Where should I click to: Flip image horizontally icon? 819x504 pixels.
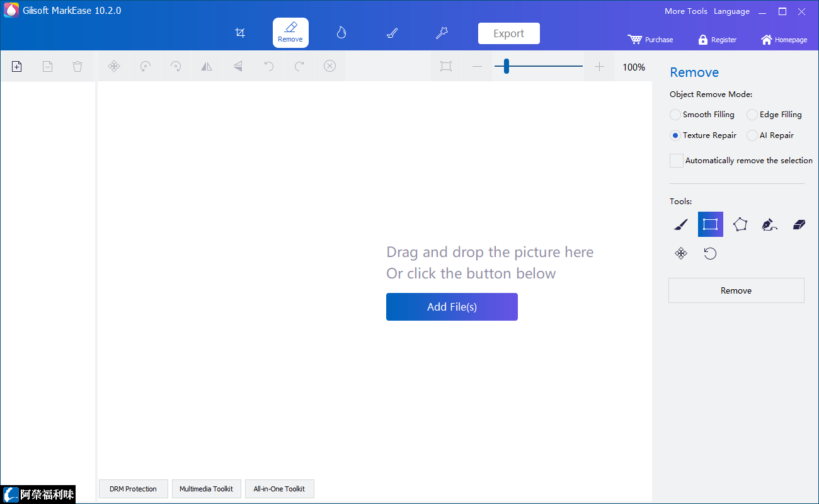[207, 66]
